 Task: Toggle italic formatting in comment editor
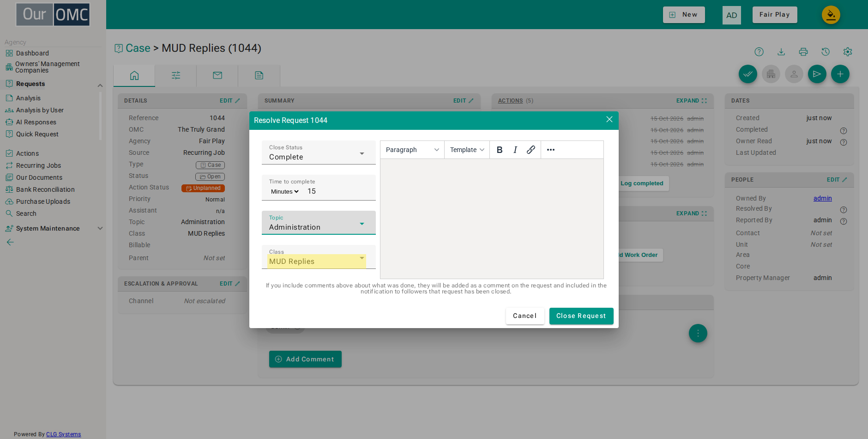[x=515, y=150]
